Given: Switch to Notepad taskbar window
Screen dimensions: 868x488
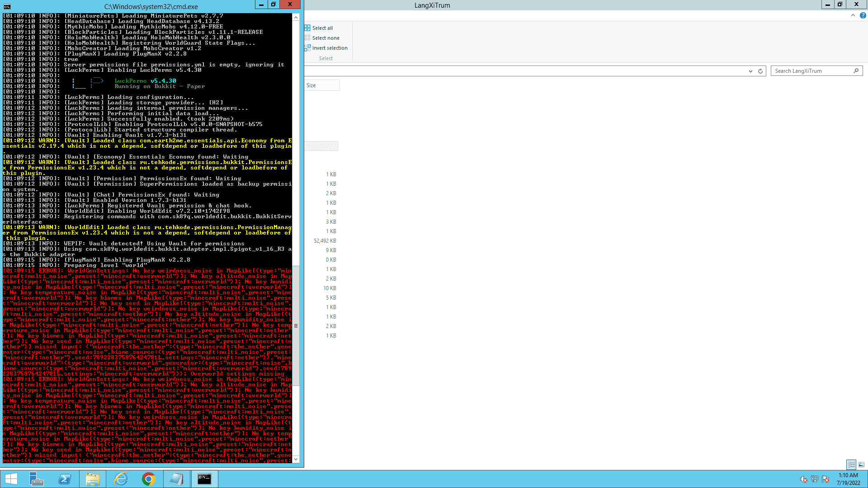Looking at the screenshot, I should click(176, 479).
